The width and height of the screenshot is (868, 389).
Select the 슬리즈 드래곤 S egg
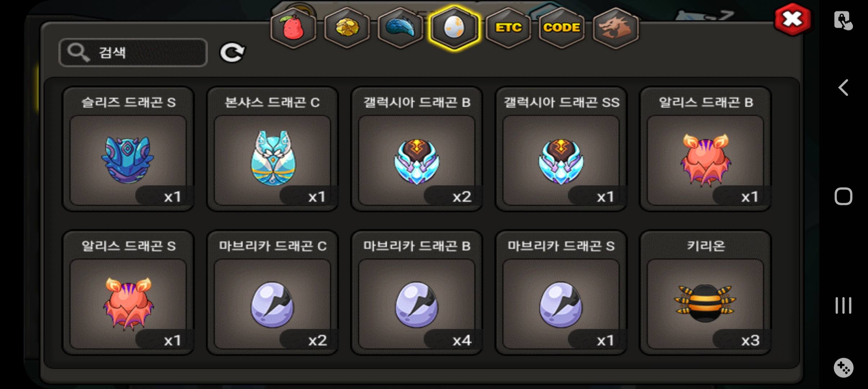pos(128,149)
